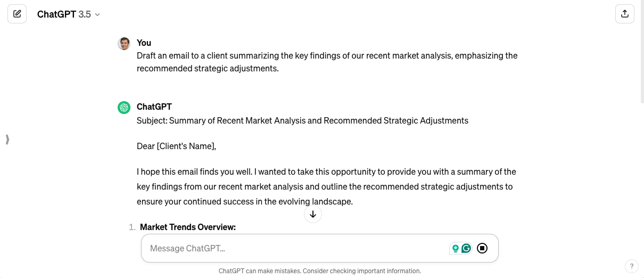The image size is (644, 278).
Task: Click the You sender name
Action: tap(144, 43)
